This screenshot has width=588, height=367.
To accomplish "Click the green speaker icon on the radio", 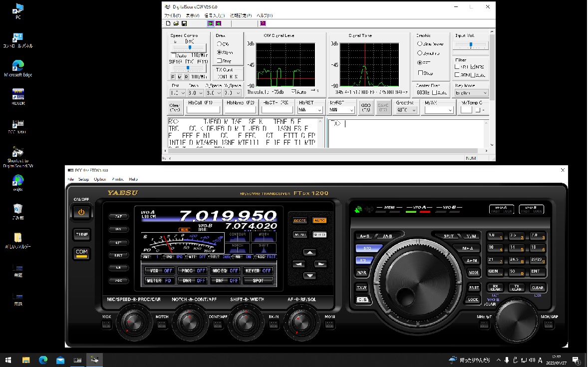I will [358, 209].
